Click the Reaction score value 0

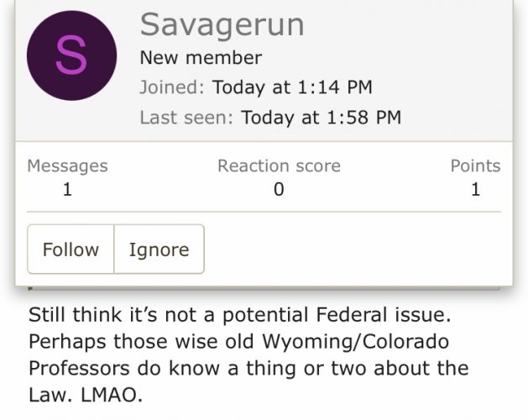[x=279, y=189]
